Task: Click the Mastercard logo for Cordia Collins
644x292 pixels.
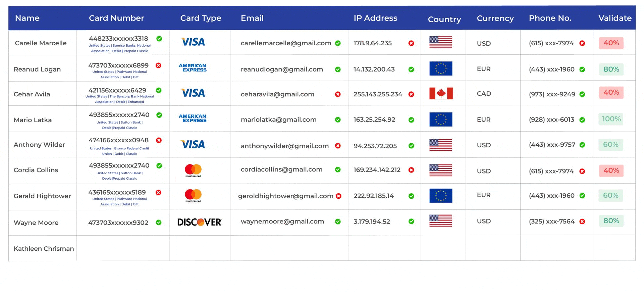Action: 193,170
